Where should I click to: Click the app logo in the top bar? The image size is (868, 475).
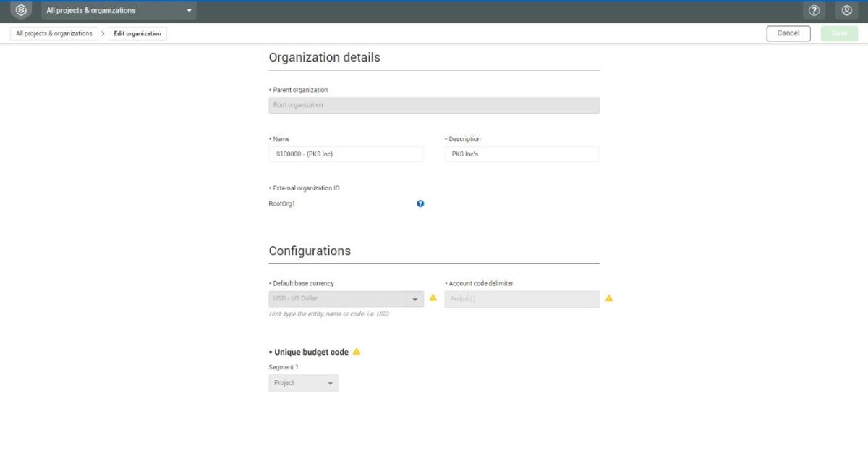(x=21, y=11)
